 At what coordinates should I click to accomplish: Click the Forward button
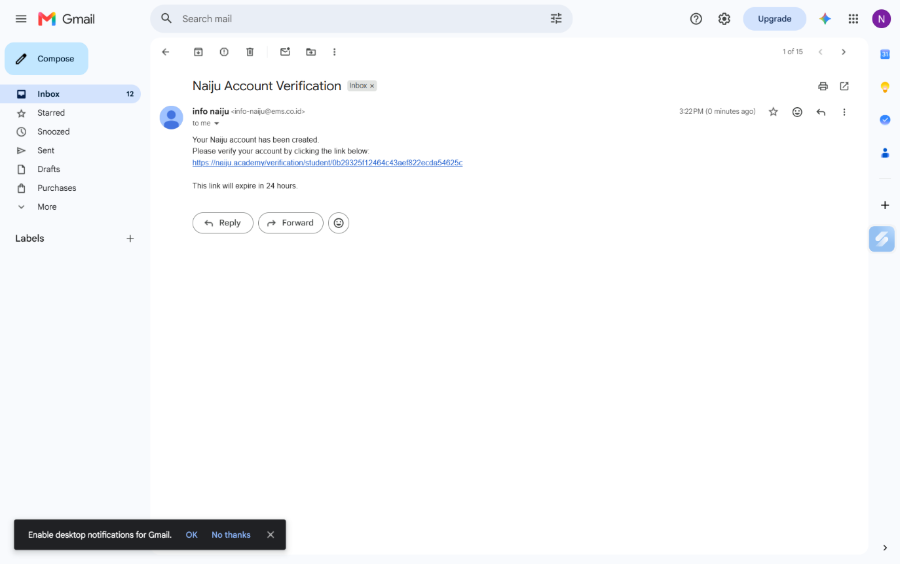tap(290, 223)
